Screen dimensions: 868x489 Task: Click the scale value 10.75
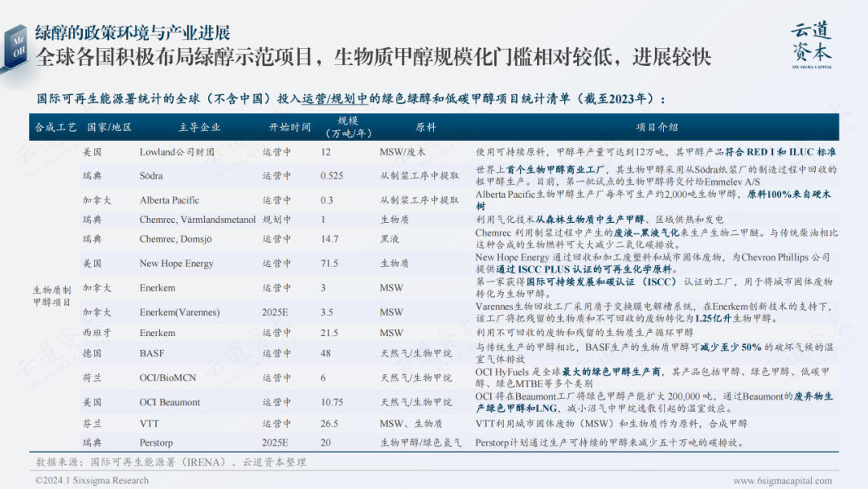[x=332, y=402]
